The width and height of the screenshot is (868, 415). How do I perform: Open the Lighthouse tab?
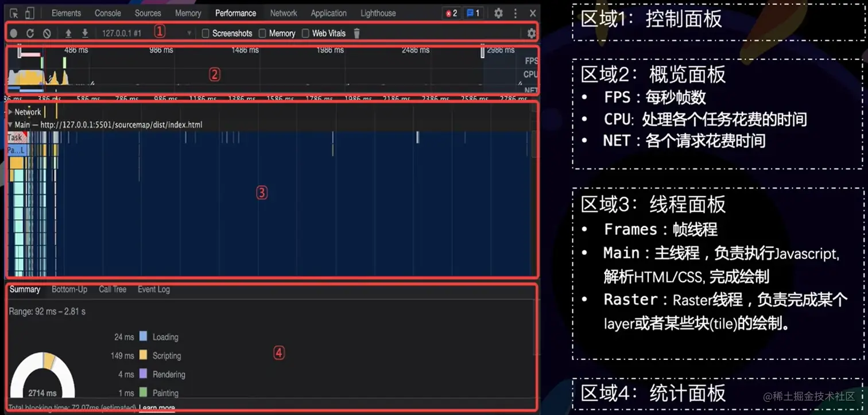(378, 13)
